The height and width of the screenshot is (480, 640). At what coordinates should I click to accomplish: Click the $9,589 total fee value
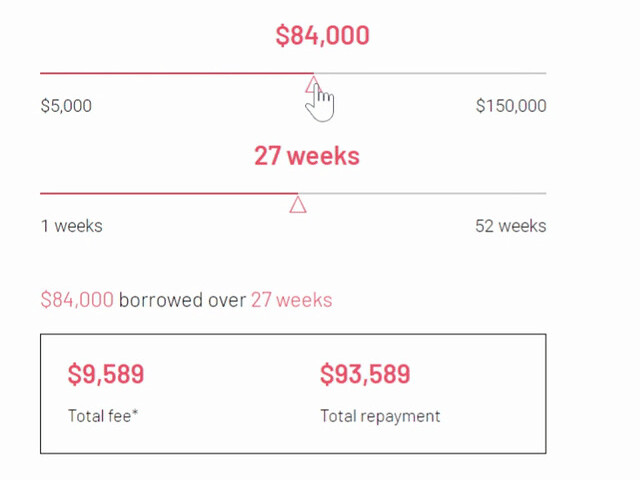(x=106, y=374)
